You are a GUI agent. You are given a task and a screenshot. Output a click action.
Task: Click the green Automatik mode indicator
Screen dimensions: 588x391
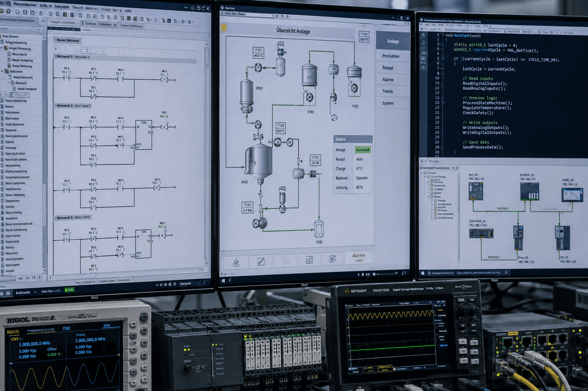(363, 150)
